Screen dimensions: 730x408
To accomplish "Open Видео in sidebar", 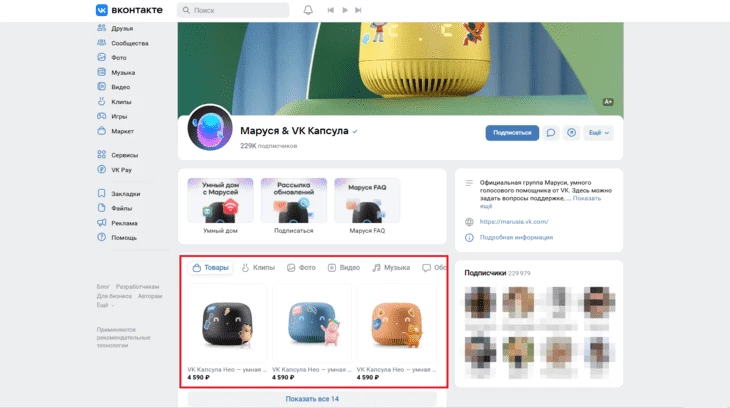I will 114,87.
